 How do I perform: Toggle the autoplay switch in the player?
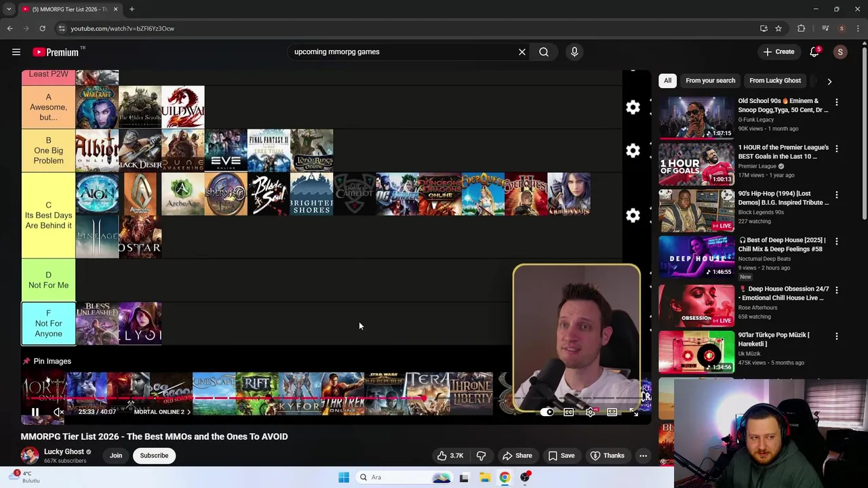click(x=547, y=411)
